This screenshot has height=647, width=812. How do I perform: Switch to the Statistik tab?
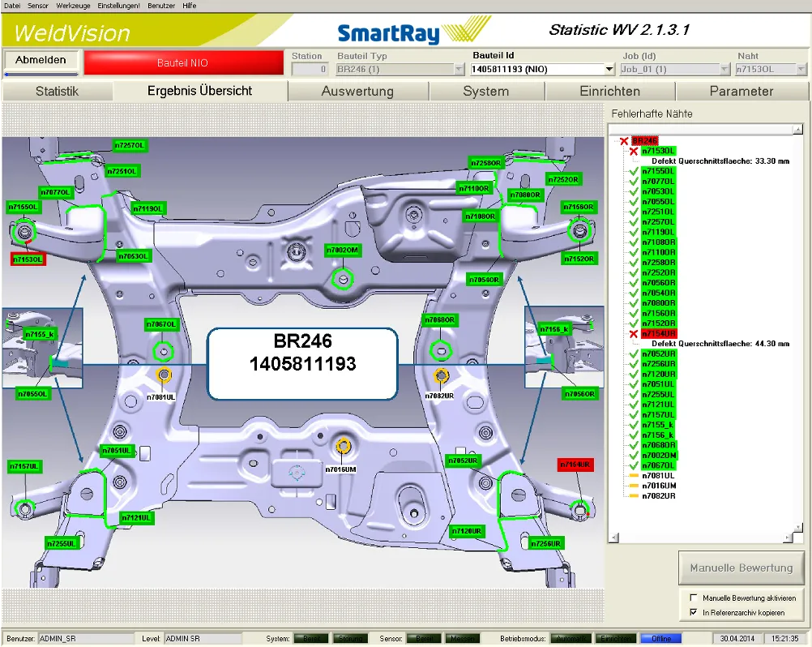point(57,91)
